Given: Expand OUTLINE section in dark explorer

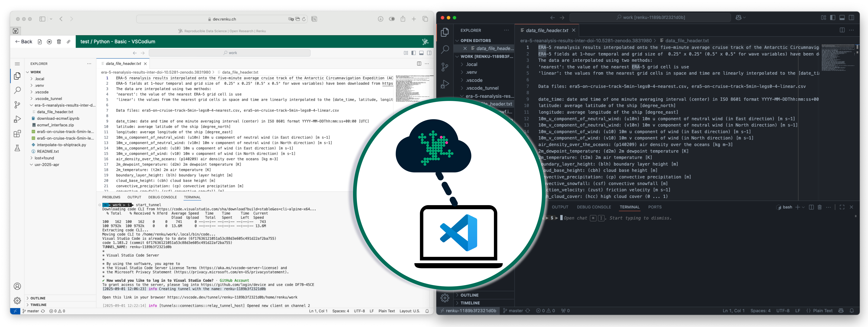Looking at the screenshot, I should point(469,295).
